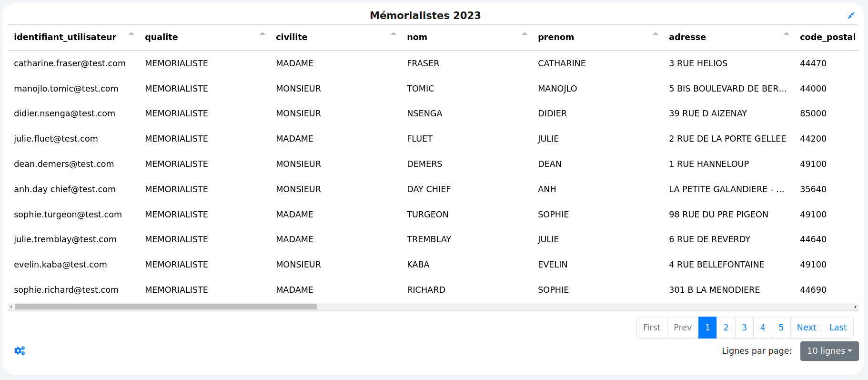Select the catharine.fraser@test.com row
This screenshot has height=380, width=868.
click(70, 63)
